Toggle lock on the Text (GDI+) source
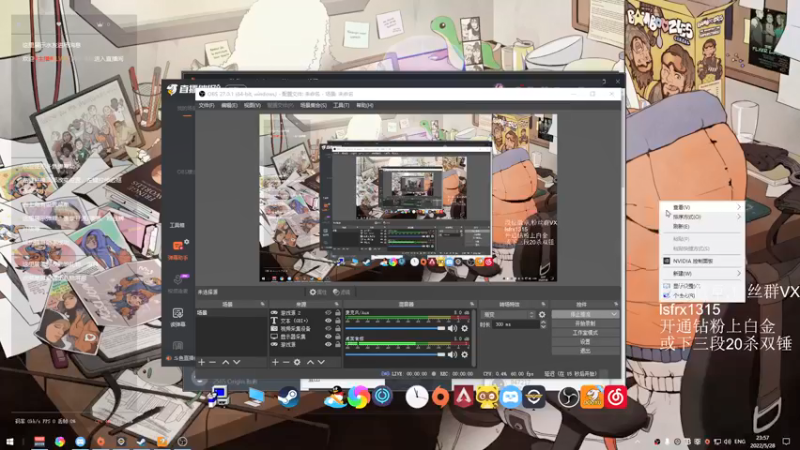 click(337, 321)
